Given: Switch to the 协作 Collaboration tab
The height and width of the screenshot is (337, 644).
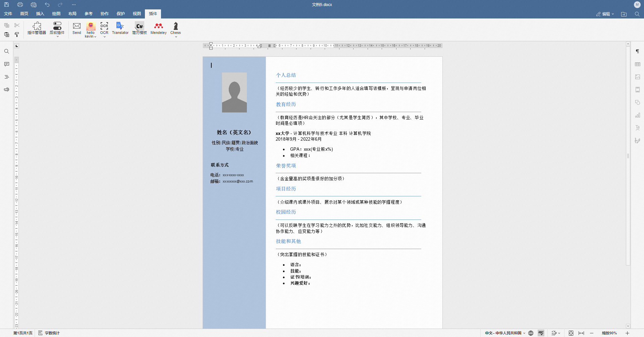Looking at the screenshot, I should (x=105, y=14).
